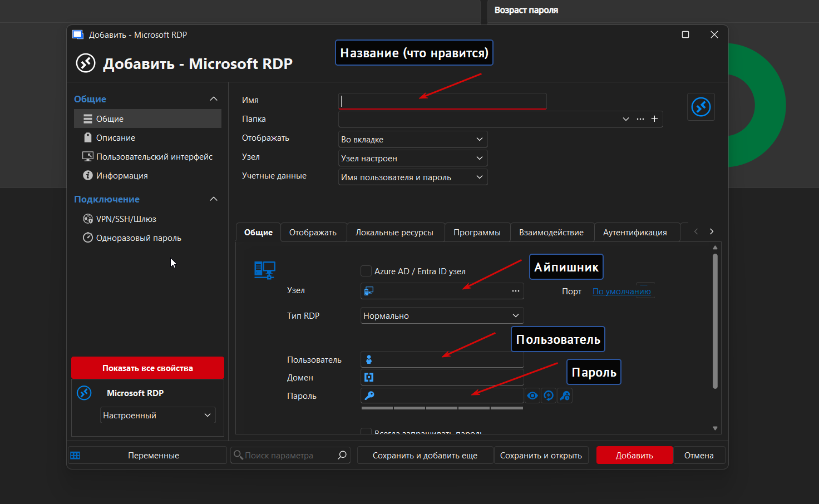Add a new folder with plus icon
Screen dimensions: 819x504
[x=654, y=119]
